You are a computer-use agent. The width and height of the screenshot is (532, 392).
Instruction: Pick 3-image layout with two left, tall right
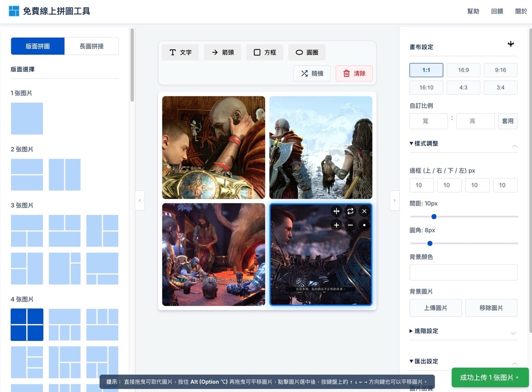click(27, 268)
